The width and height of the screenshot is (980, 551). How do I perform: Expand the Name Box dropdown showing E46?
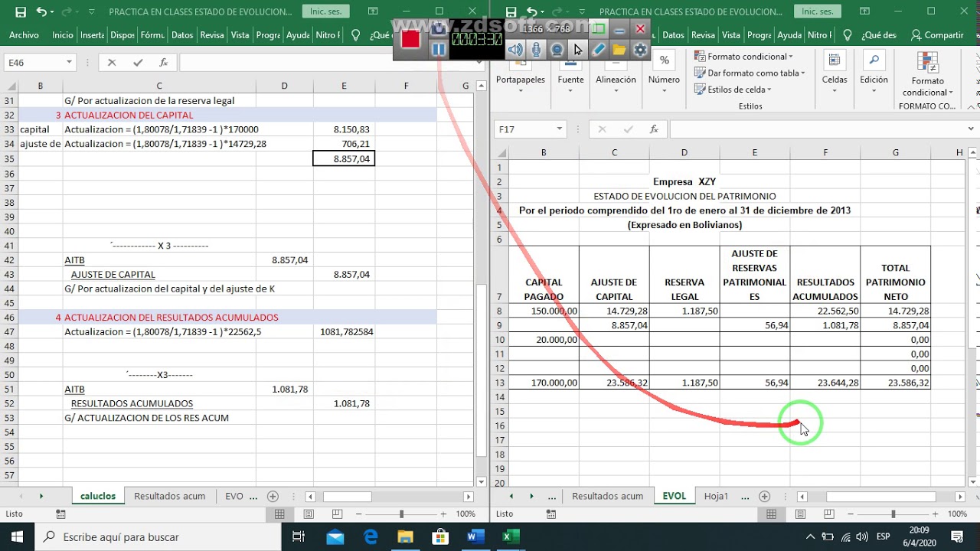click(x=69, y=63)
